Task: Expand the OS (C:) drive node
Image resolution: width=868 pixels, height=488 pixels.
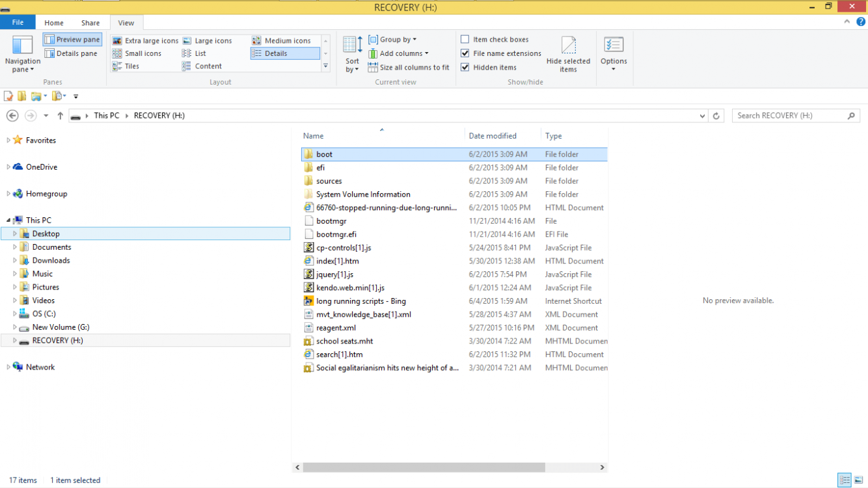Action: [15, 314]
